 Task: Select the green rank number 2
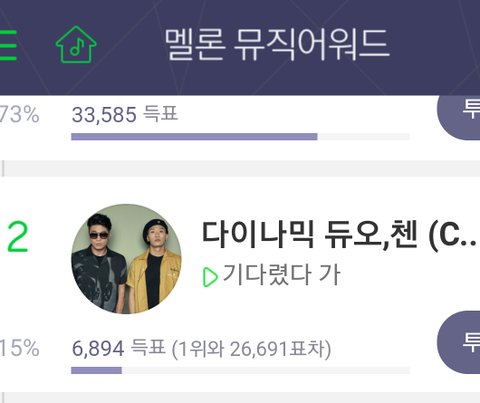pos(18,237)
